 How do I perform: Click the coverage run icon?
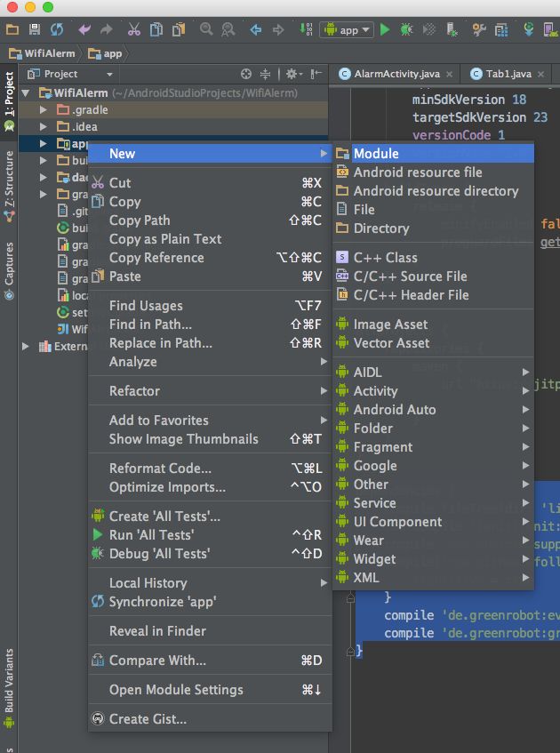pos(428,29)
